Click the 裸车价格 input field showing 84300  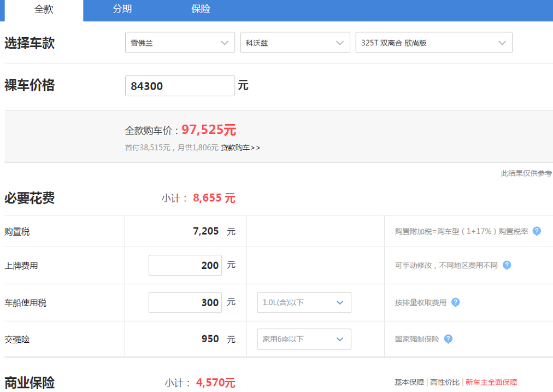click(180, 86)
